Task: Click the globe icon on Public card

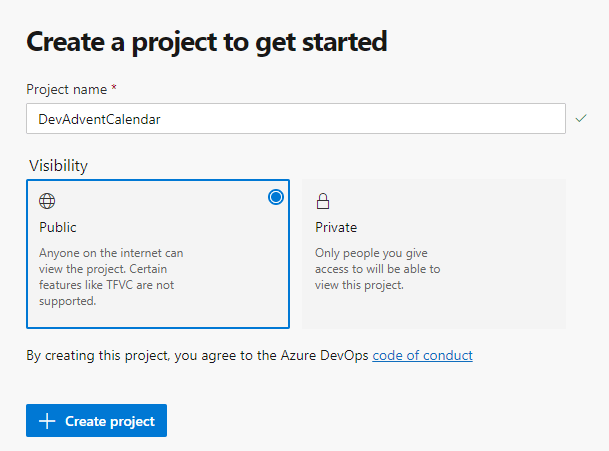Action: pos(47,200)
